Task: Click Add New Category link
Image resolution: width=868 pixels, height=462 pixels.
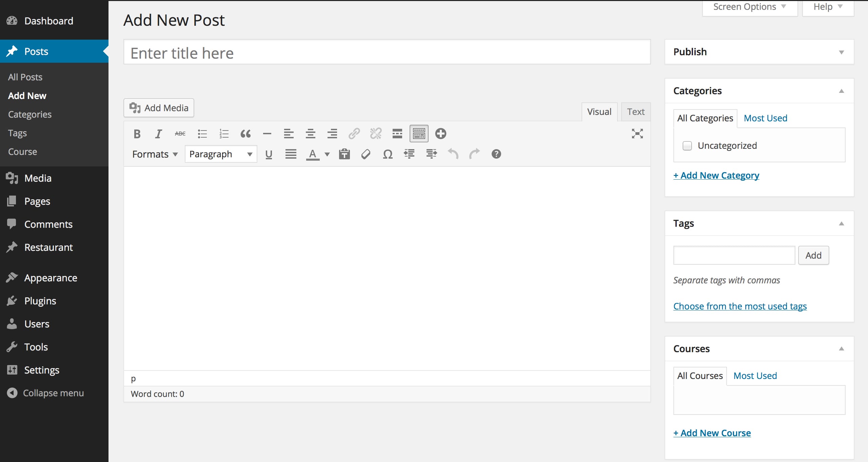Action: [716, 175]
